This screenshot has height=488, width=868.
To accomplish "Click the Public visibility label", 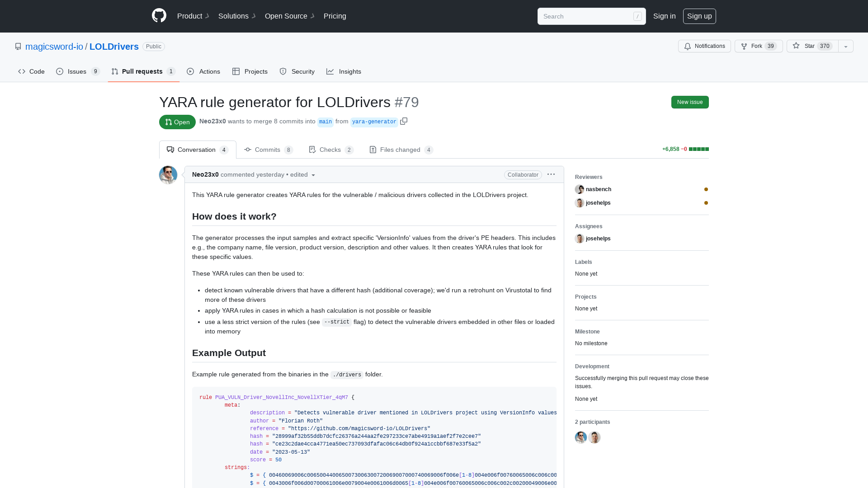I will tap(154, 47).
